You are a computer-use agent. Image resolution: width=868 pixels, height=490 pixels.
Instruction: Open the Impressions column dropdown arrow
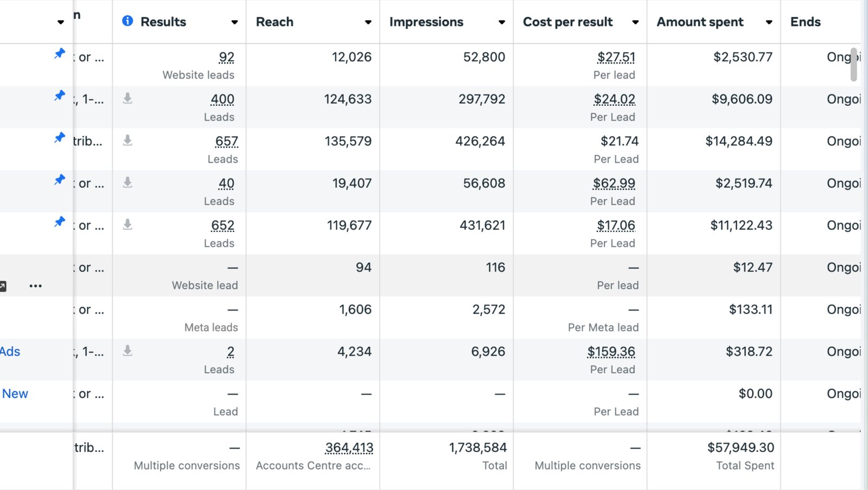pyautogui.click(x=501, y=22)
